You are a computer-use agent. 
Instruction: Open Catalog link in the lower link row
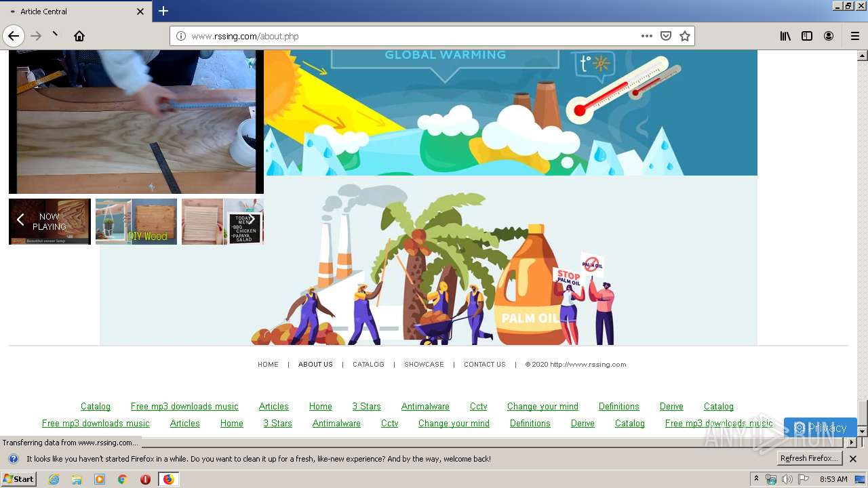(x=630, y=424)
